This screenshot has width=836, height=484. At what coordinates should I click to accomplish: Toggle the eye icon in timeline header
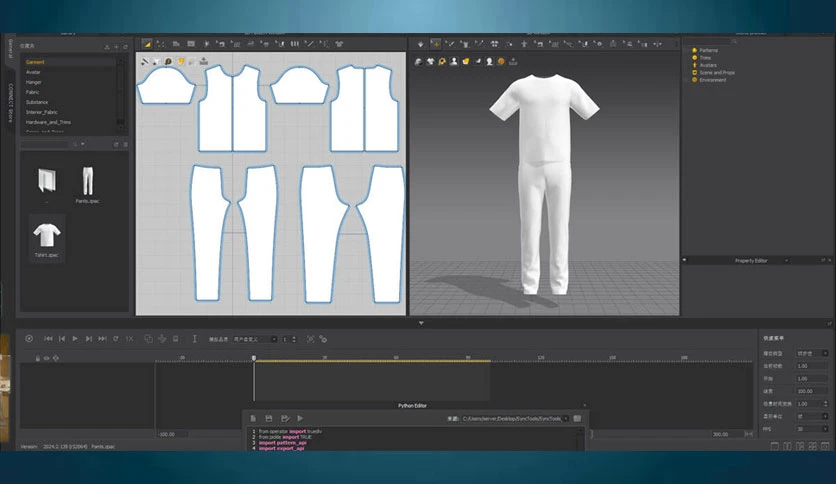46,358
